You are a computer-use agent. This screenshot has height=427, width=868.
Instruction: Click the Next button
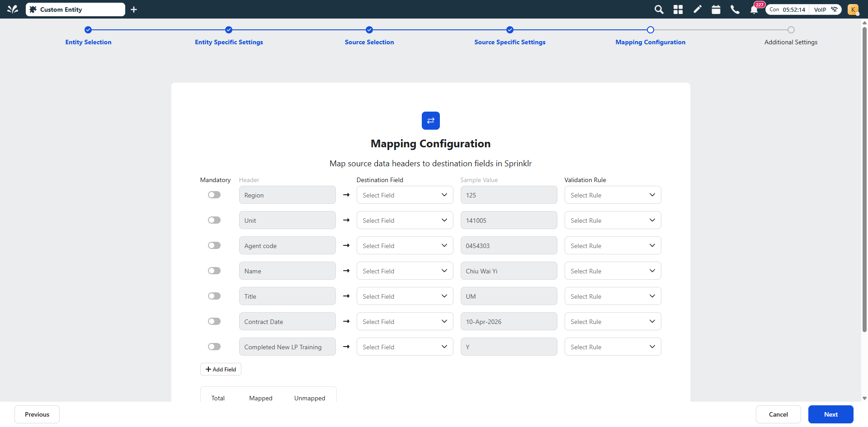(x=831, y=414)
